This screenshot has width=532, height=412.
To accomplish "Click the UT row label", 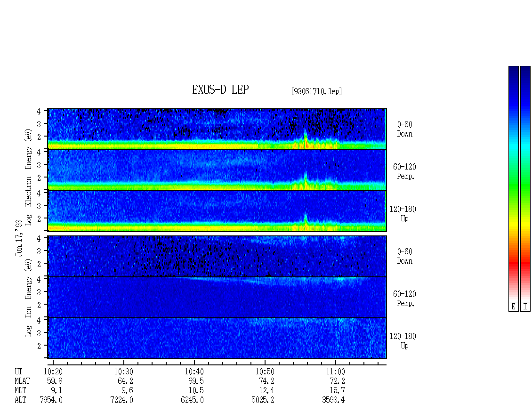I will pos(19,372).
